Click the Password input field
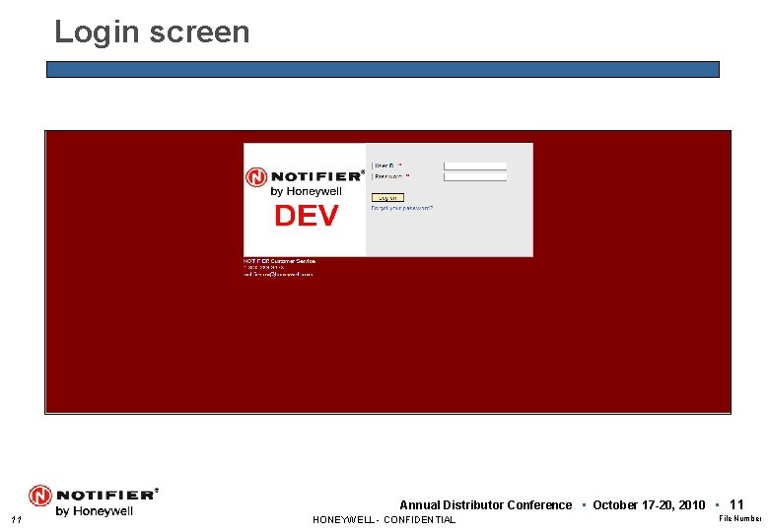This screenshot has width=769, height=532. click(x=475, y=177)
